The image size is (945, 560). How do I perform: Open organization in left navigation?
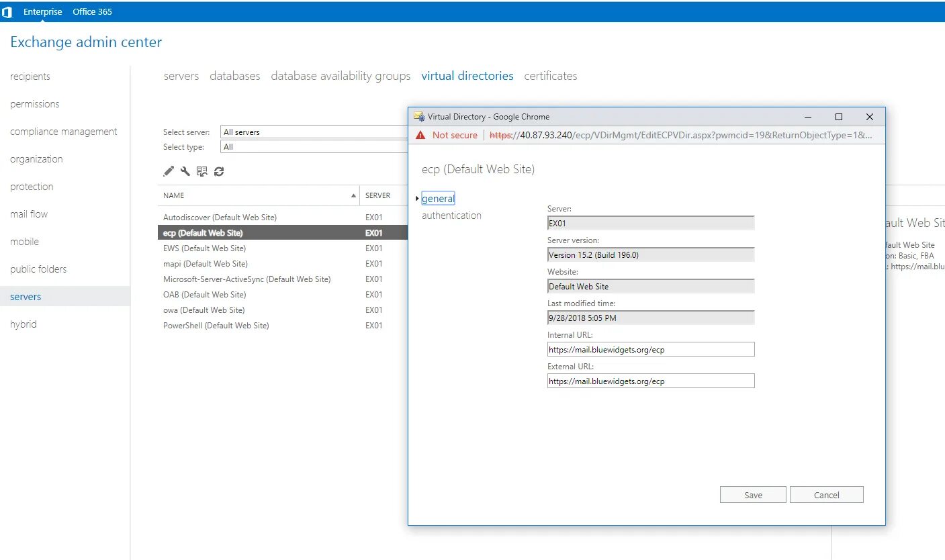[36, 159]
